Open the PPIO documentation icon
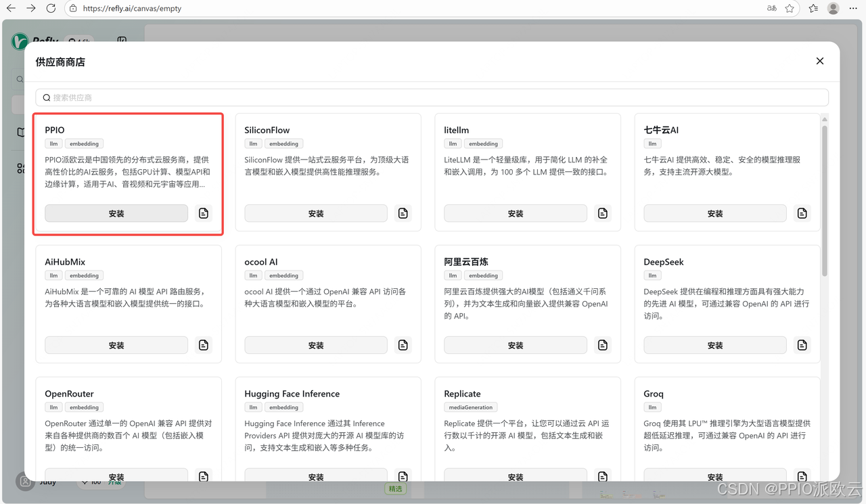866x504 pixels. tap(204, 213)
